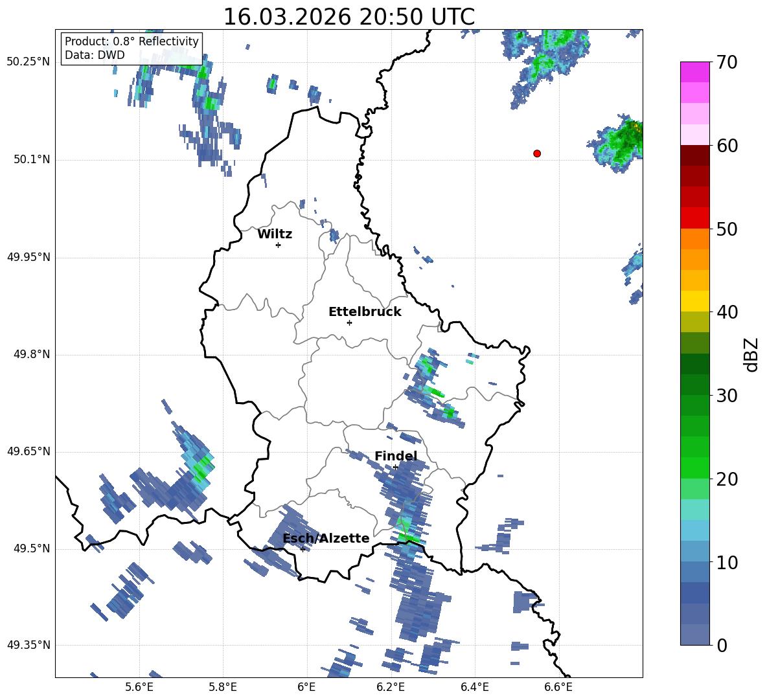Image resolution: width=767 pixels, height=700 pixels.
Task: Click the Product: 0.8° Reflectivity text
Action: (x=132, y=41)
